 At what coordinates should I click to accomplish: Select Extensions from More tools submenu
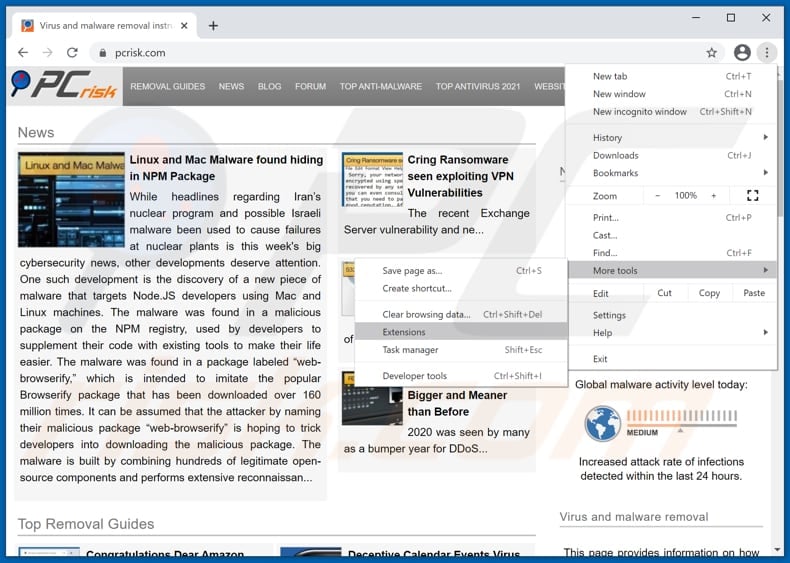tap(404, 332)
